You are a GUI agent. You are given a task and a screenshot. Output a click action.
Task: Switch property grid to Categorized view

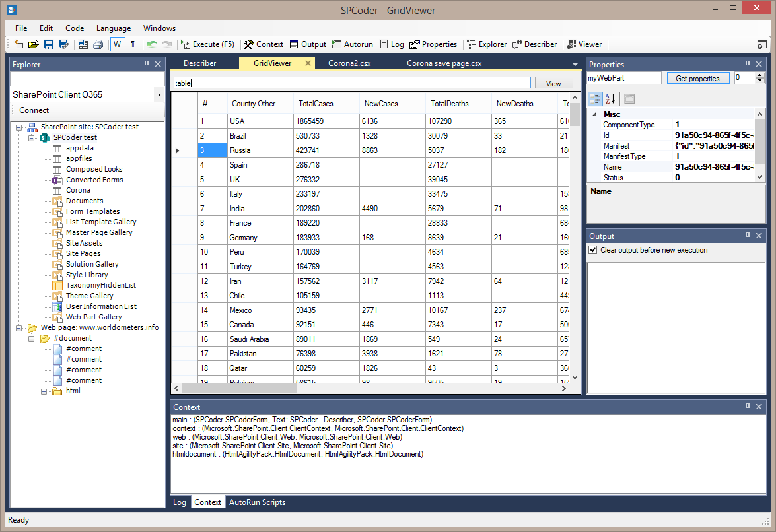pos(595,99)
